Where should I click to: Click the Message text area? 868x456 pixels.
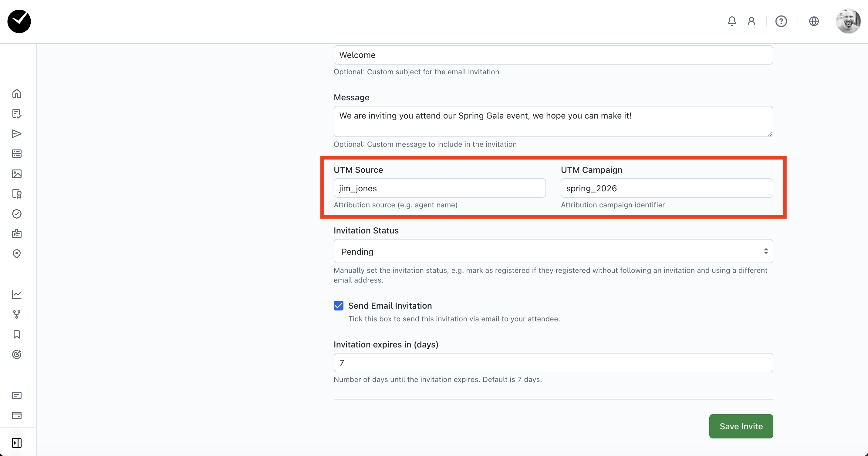tap(553, 121)
